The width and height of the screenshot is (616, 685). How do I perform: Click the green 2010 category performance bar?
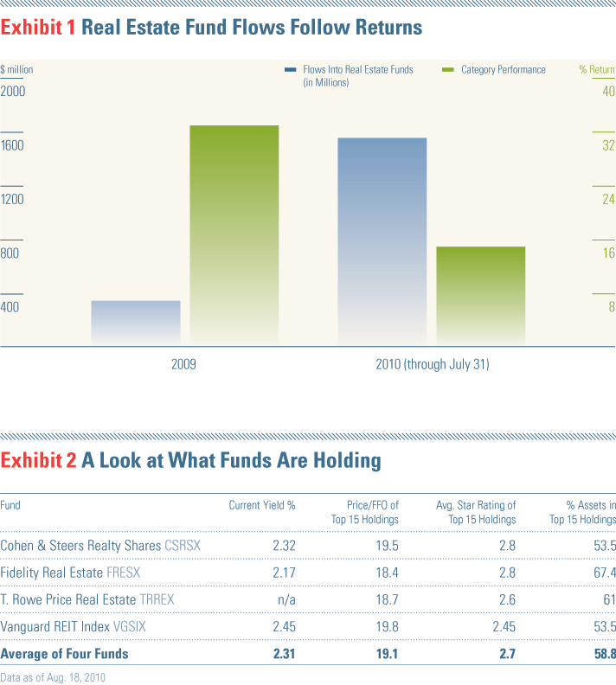(x=480, y=297)
